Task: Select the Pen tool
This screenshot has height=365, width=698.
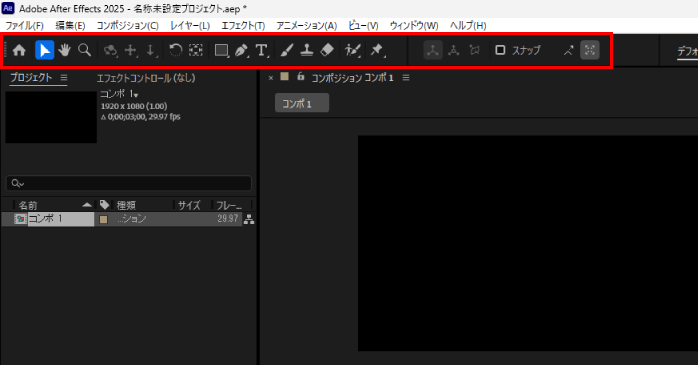Action: point(241,50)
